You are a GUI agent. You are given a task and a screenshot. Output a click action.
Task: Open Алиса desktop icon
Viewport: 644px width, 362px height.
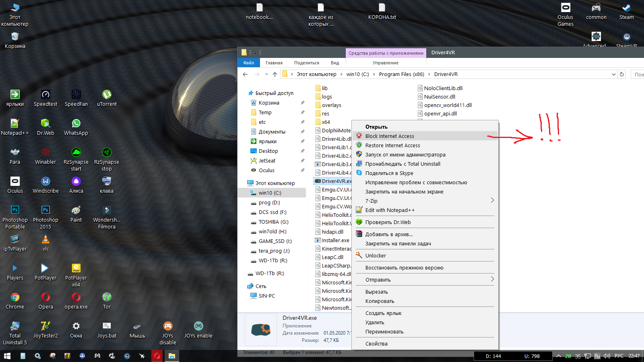(x=76, y=185)
